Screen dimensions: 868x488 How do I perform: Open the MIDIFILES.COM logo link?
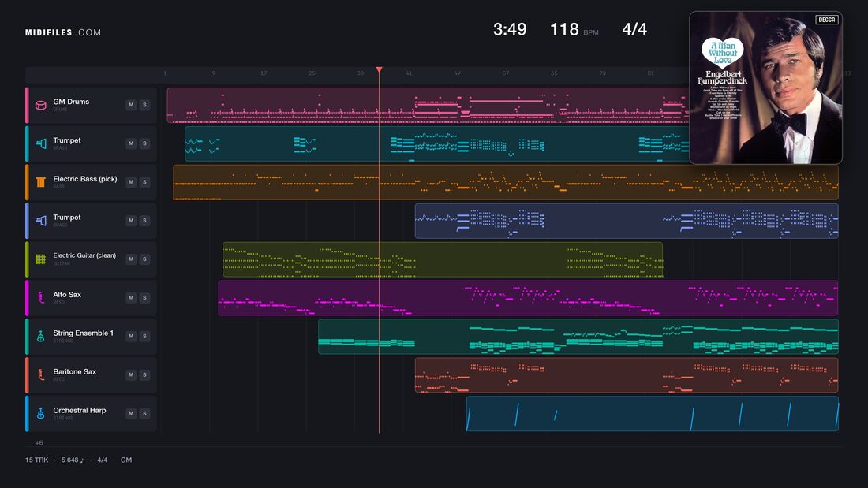[x=63, y=32]
